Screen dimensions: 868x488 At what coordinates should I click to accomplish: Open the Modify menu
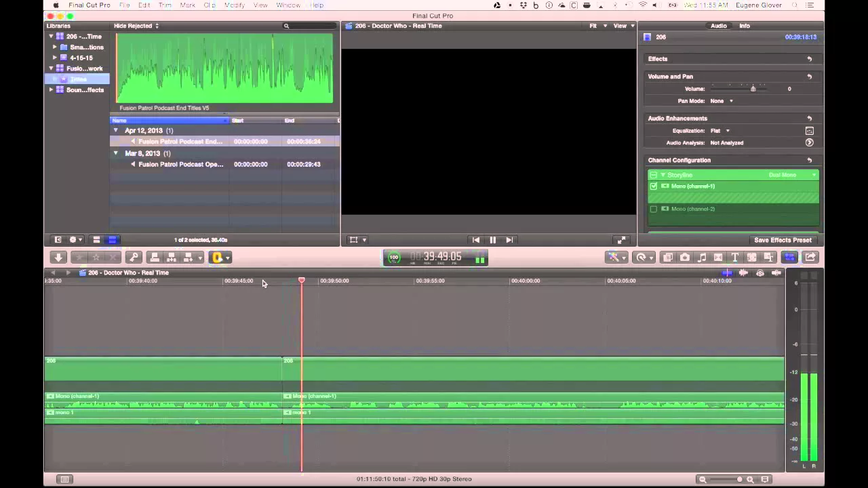pos(234,5)
